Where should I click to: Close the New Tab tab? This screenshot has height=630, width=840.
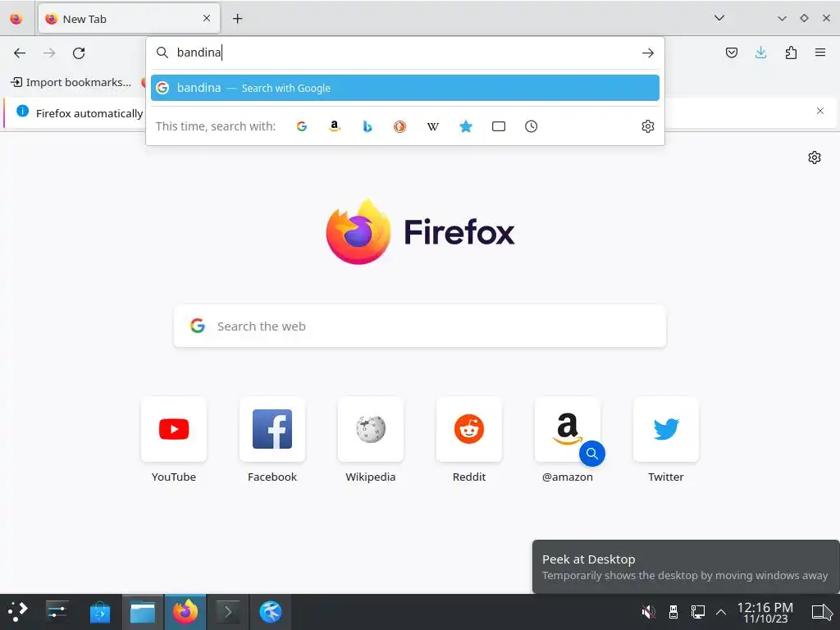[x=207, y=18]
